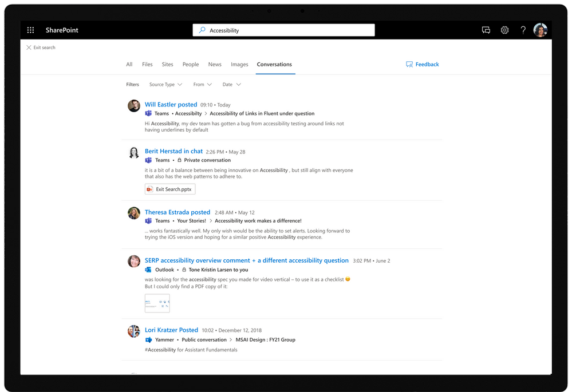Click the search magnifier icon
The height and width of the screenshot is (392, 572).
coord(202,30)
